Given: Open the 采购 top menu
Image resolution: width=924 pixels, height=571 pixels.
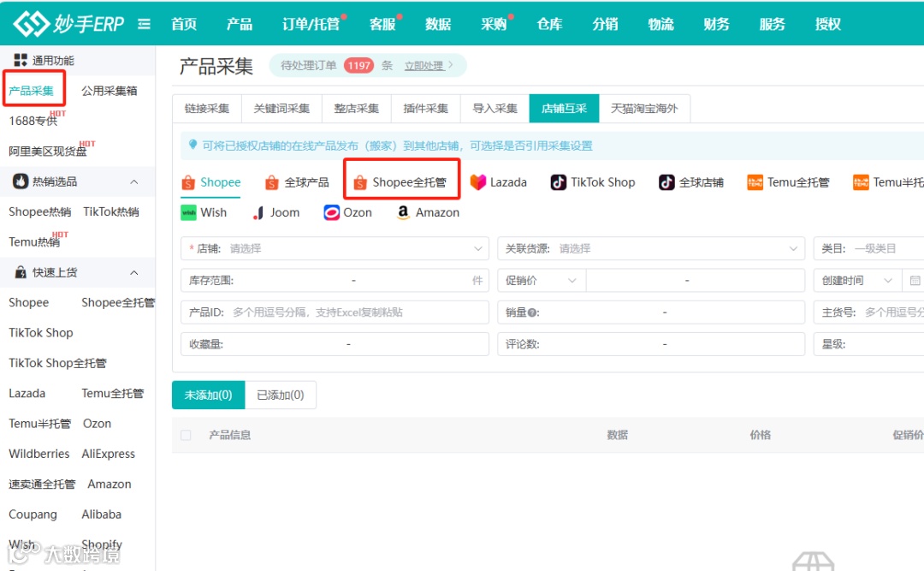Looking at the screenshot, I should point(494,24).
